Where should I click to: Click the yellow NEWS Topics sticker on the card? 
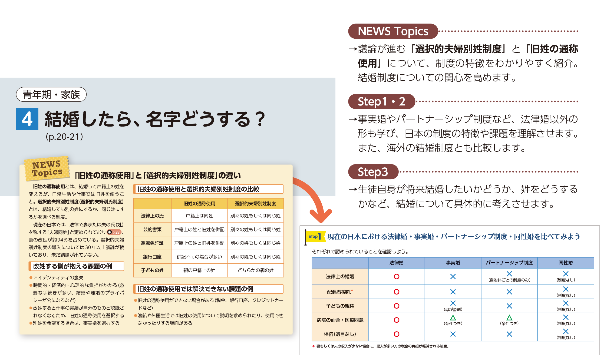coord(47,169)
